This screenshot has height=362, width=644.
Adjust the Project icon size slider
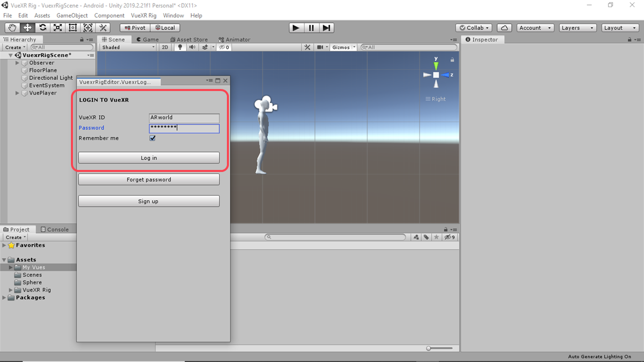pyautogui.click(x=439, y=348)
